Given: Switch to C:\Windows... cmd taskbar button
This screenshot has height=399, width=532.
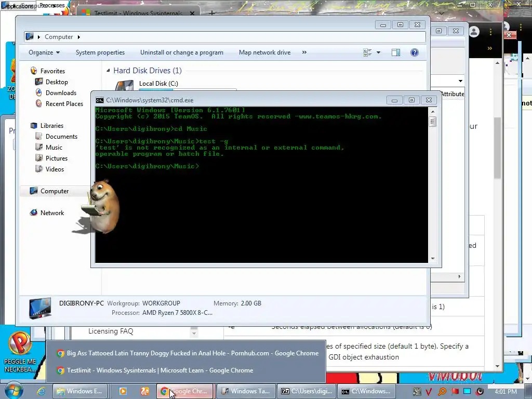Looking at the screenshot, I should [366, 391].
